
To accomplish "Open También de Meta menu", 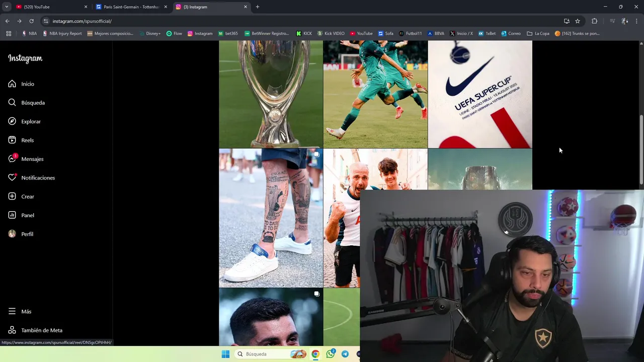I will point(35,330).
